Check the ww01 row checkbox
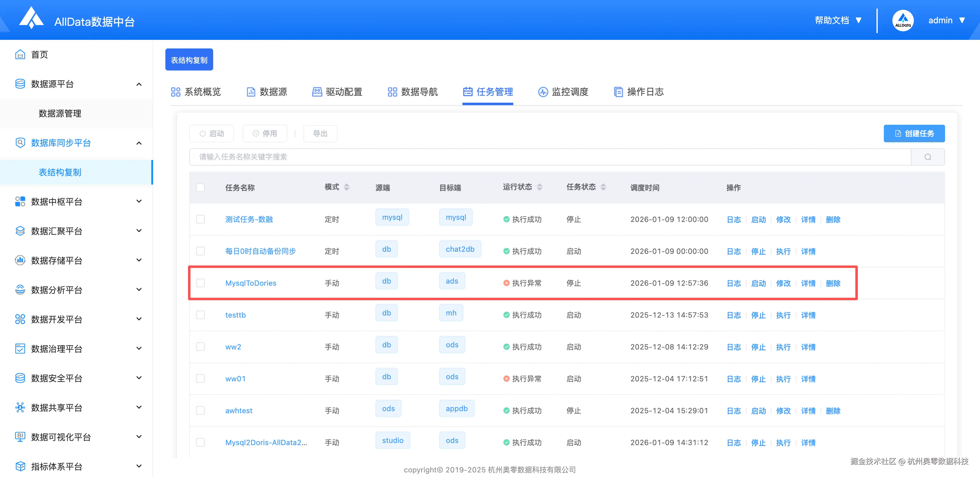 200,379
